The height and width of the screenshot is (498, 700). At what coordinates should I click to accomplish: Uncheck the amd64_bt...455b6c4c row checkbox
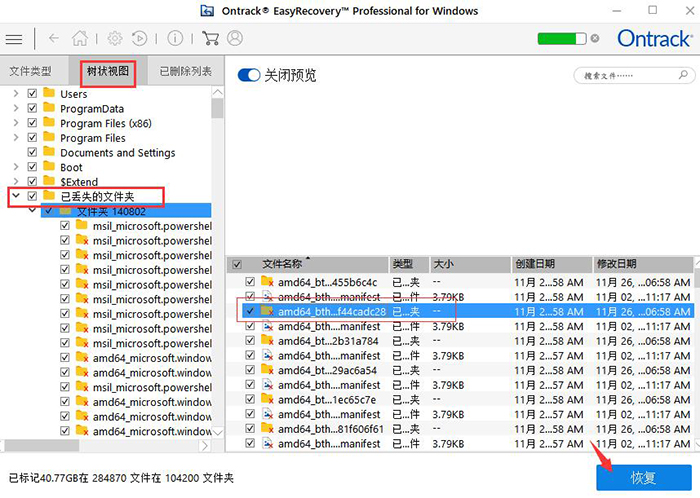250,282
